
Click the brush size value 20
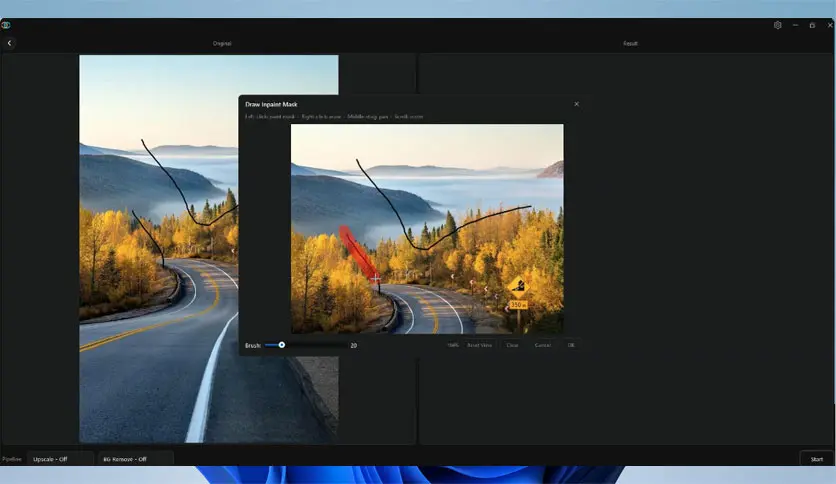353,345
